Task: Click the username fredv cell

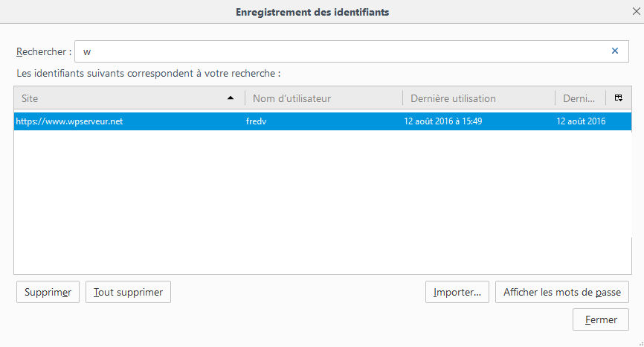Action: click(257, 121)
